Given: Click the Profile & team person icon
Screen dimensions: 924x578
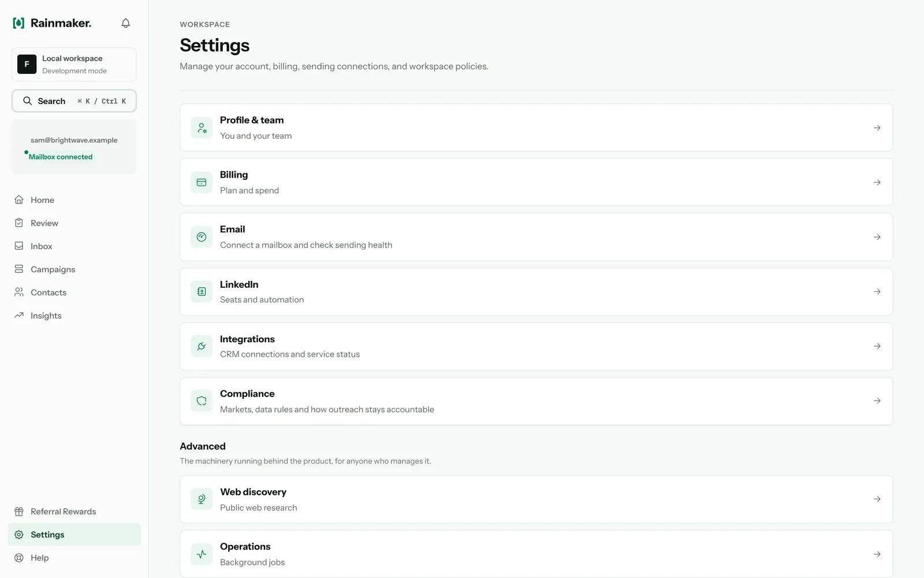Looking at the screenshot, I should pyautogui.click(x=202, y=128).
